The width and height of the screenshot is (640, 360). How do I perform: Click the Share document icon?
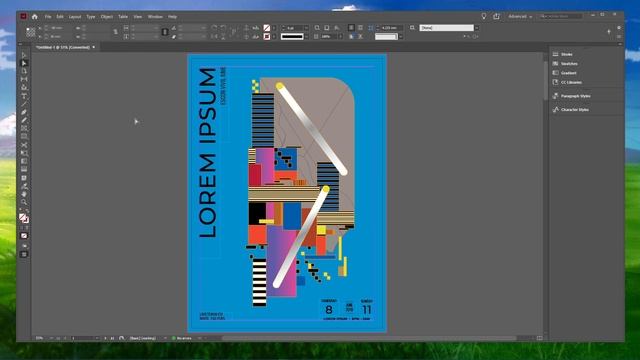[496, 16]
